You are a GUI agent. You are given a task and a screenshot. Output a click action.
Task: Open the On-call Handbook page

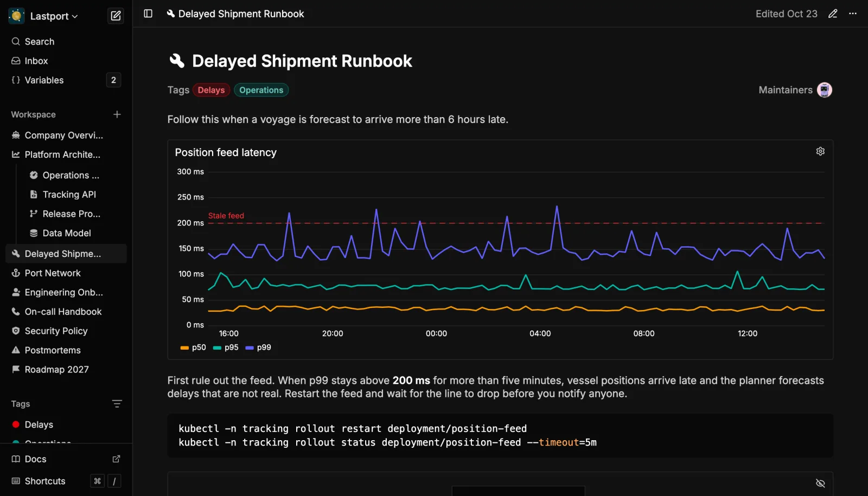pyautogui.click(x=66, y=312)
